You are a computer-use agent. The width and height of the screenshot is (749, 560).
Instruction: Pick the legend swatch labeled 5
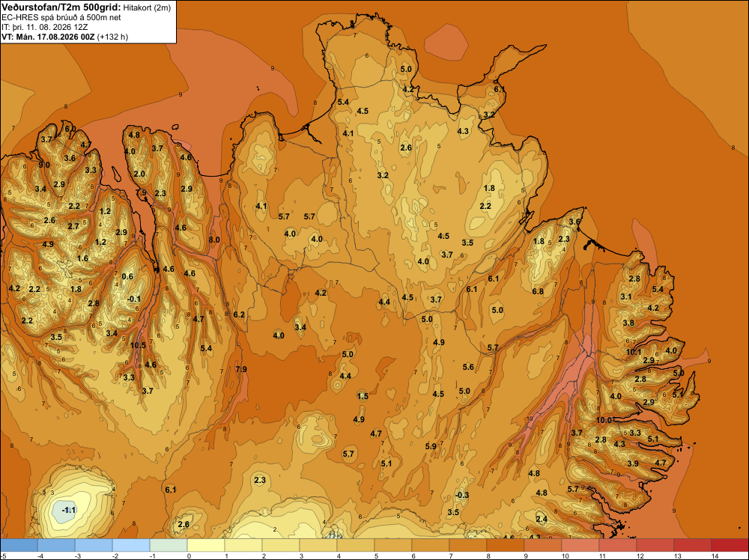click(x=392, y=545)
